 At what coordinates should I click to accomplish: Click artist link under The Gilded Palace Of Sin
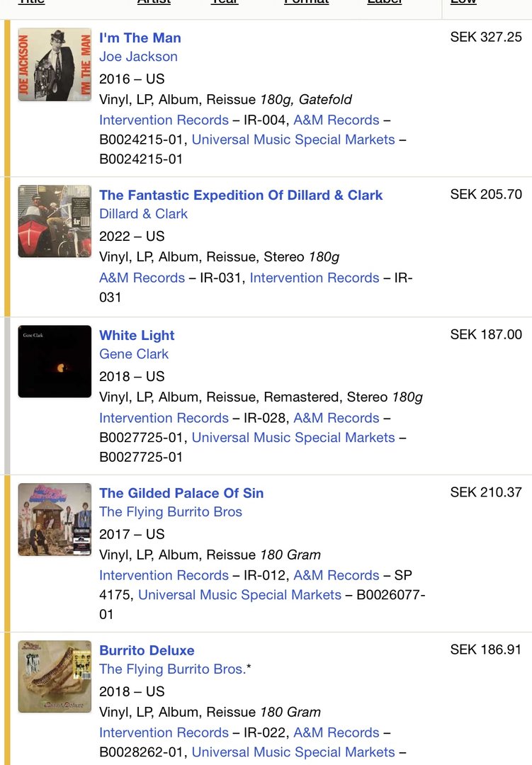pos(171,512)
